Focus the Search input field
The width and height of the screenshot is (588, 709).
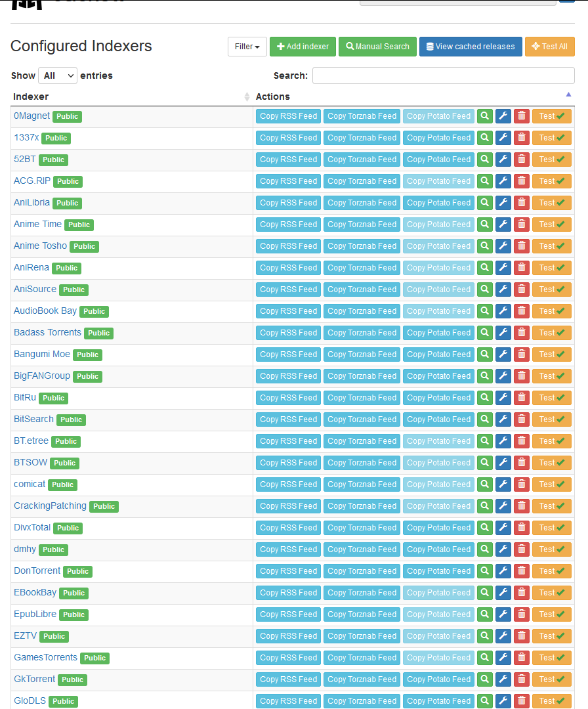tap(443, 75)
